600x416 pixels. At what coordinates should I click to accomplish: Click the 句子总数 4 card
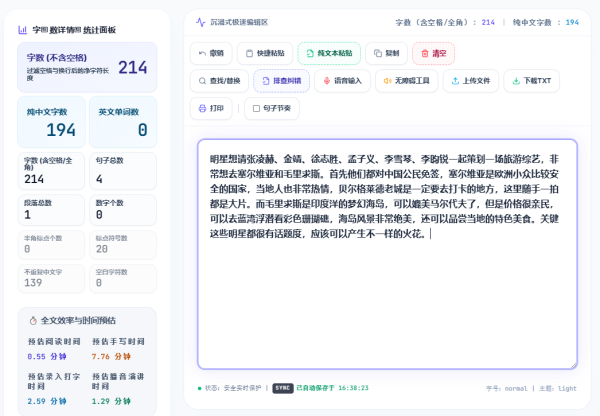point(123,171)
